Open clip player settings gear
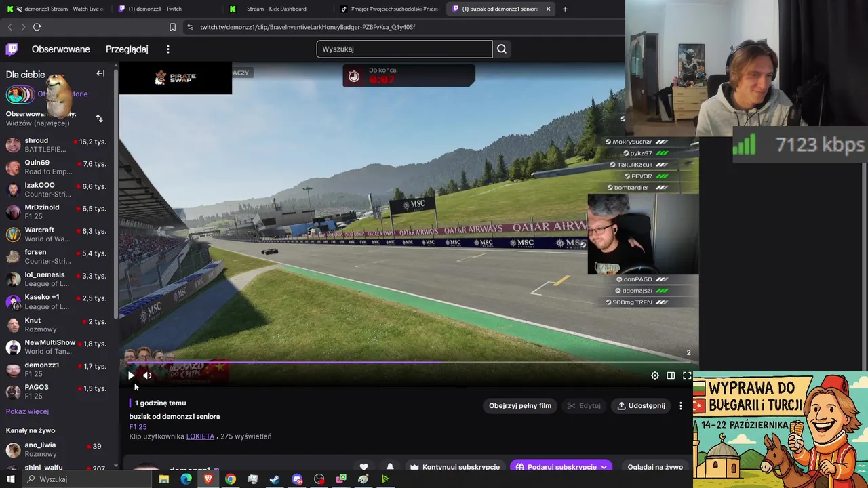The height and width of the screenshot is (488, 868). pos(655,375)
